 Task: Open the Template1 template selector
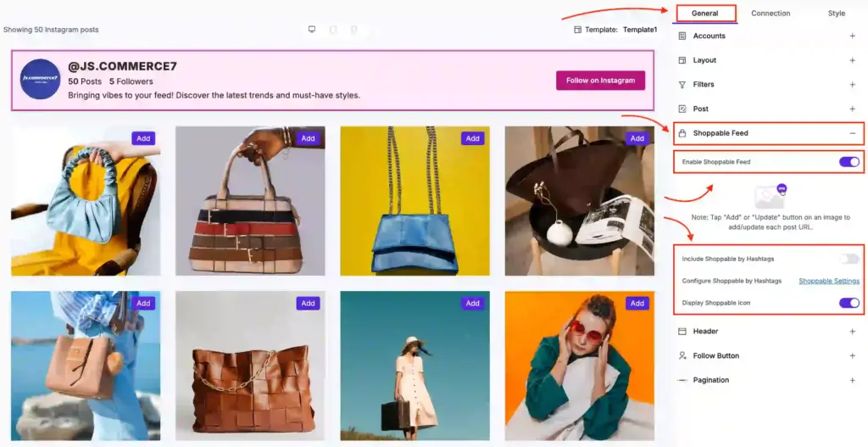click(640, 30)
